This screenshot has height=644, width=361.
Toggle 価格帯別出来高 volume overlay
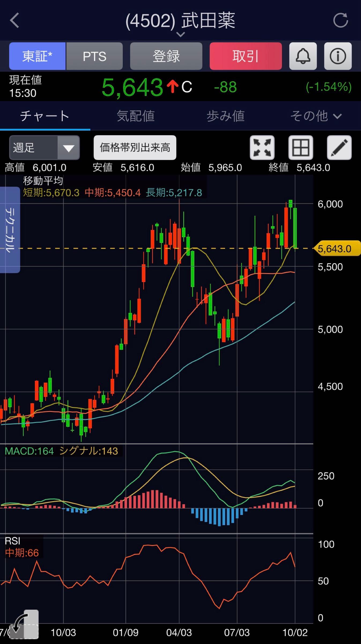click(x=135, y=148)
